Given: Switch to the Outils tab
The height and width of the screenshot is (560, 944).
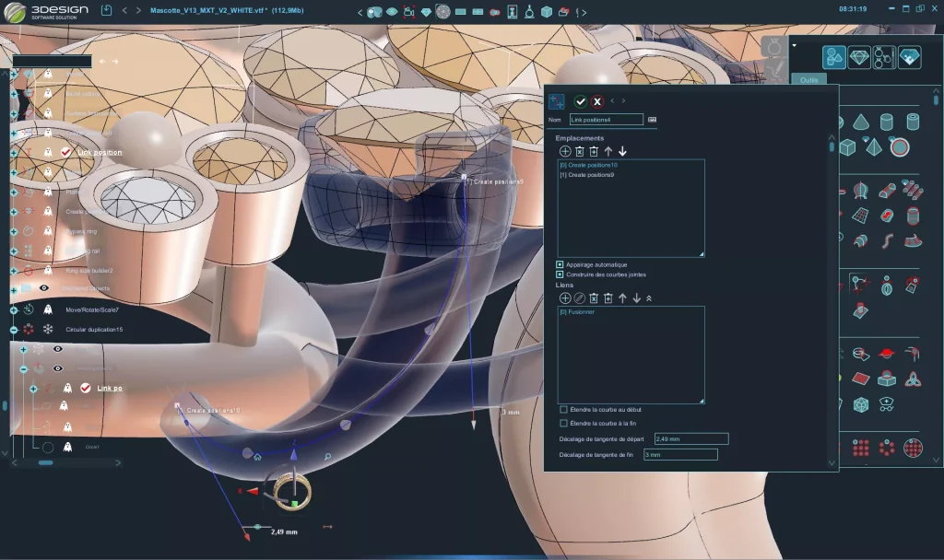Looking at the screenshot, I should (x=808, y=80).
